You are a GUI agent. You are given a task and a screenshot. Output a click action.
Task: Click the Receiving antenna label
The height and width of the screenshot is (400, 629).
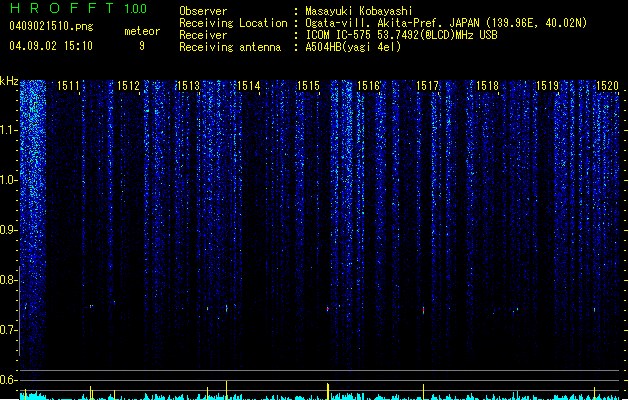(230, 47)
